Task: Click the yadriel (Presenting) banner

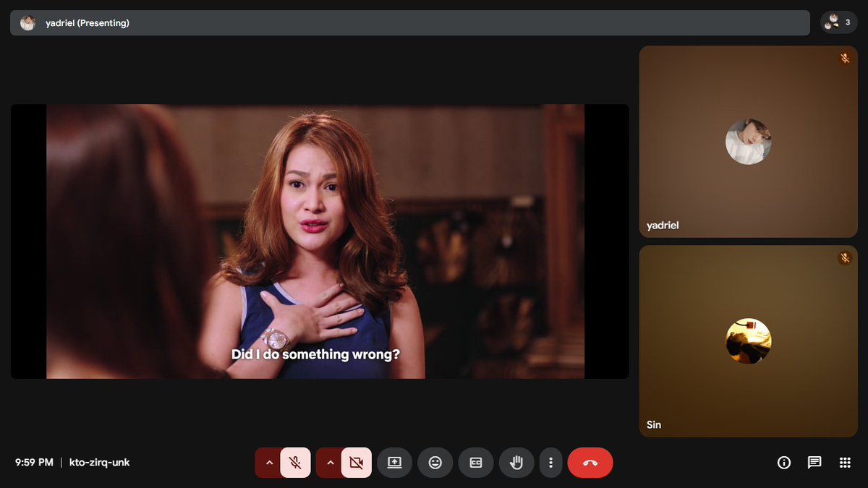Action: (410, 23)
